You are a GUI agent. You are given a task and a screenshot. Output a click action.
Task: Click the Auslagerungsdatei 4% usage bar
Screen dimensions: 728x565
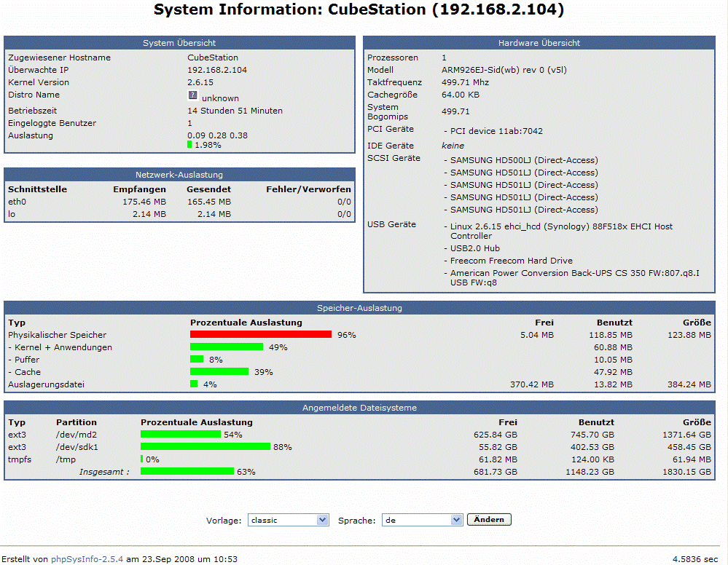(x=194, y=384)
